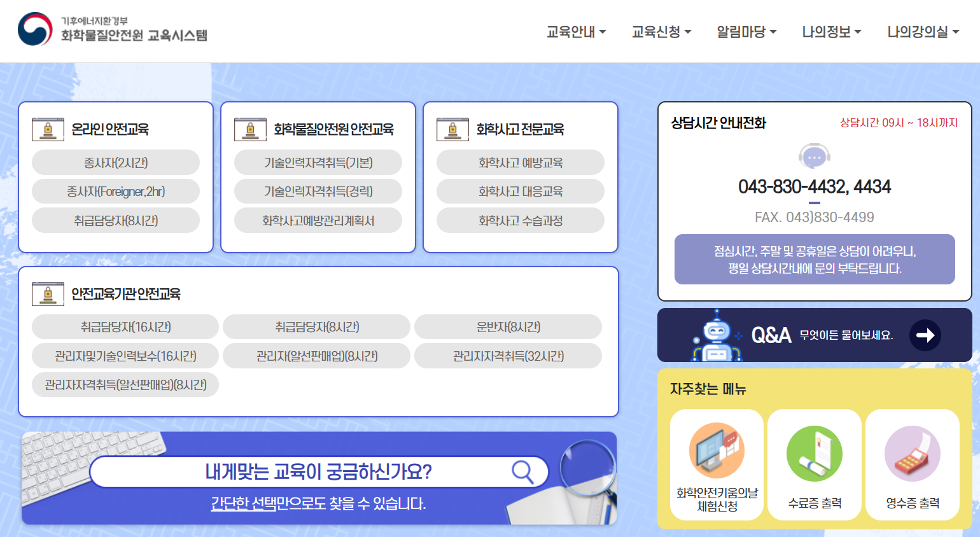Click the Q&A robot icon
The width and height of the screenshot is (980, 537).
coord(717,335)
